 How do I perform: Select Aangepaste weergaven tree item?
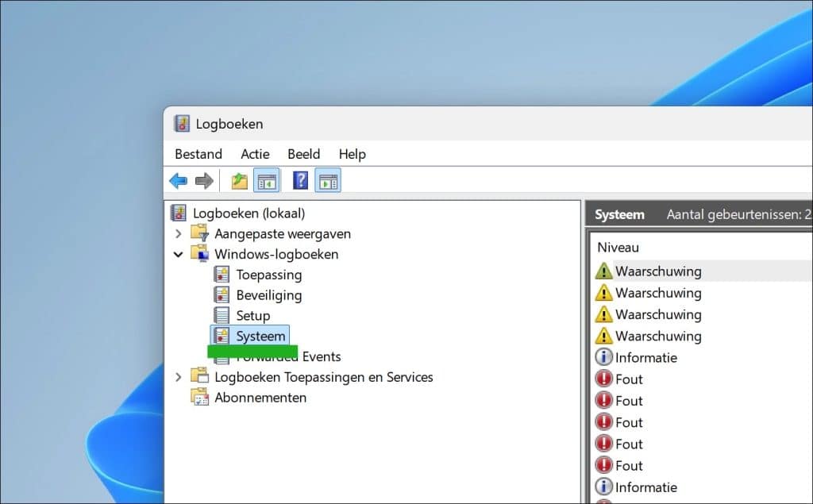[x=283, y=234]
